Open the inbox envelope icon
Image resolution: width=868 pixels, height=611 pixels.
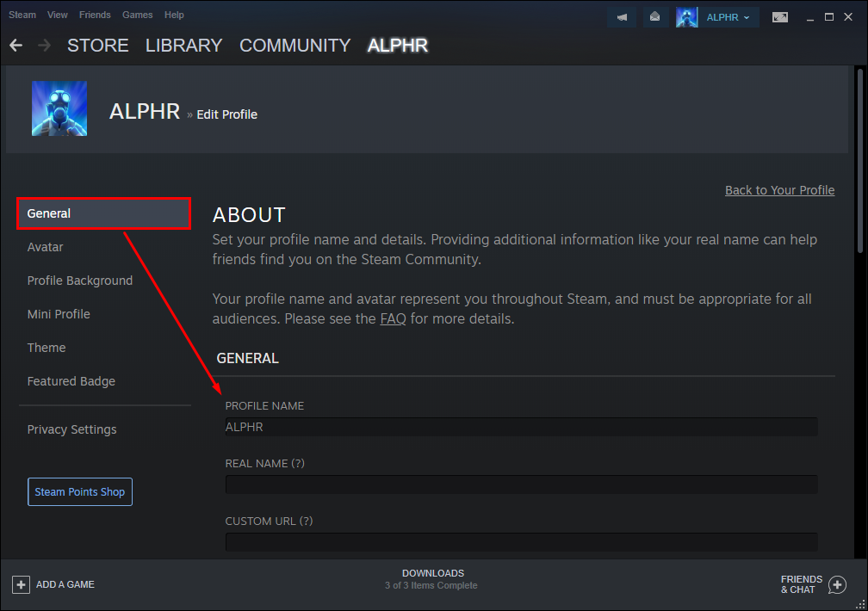pos(654,17)
